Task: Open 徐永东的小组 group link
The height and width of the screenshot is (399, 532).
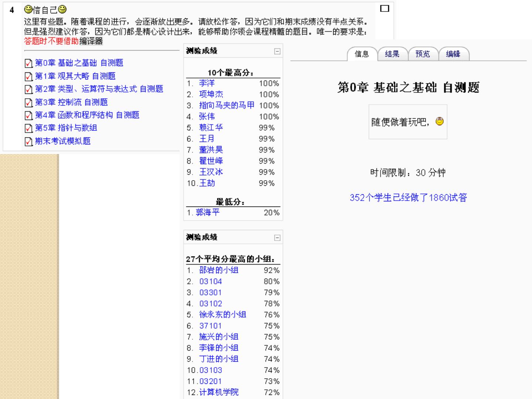Action: click(x=223, y=314)
